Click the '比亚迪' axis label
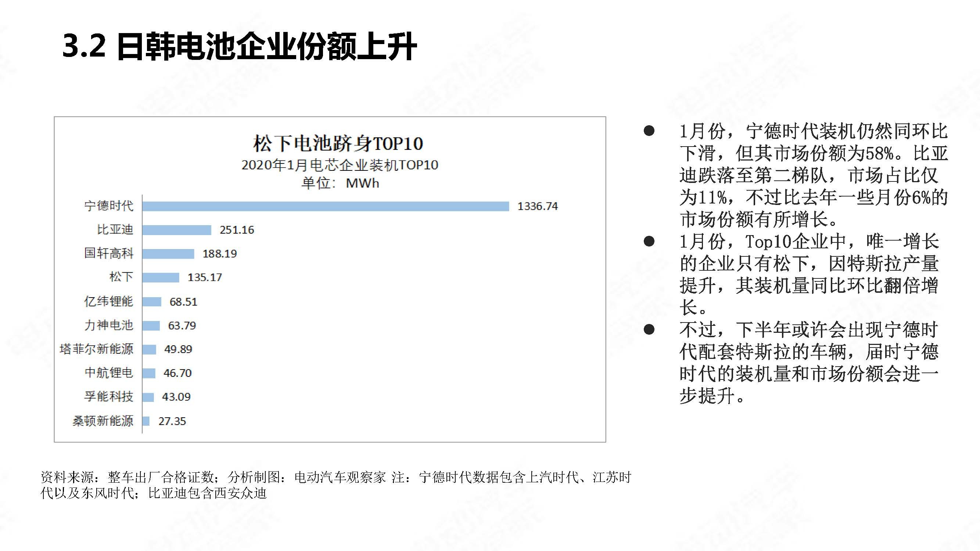The image size is (980, 551). point(115,230)
